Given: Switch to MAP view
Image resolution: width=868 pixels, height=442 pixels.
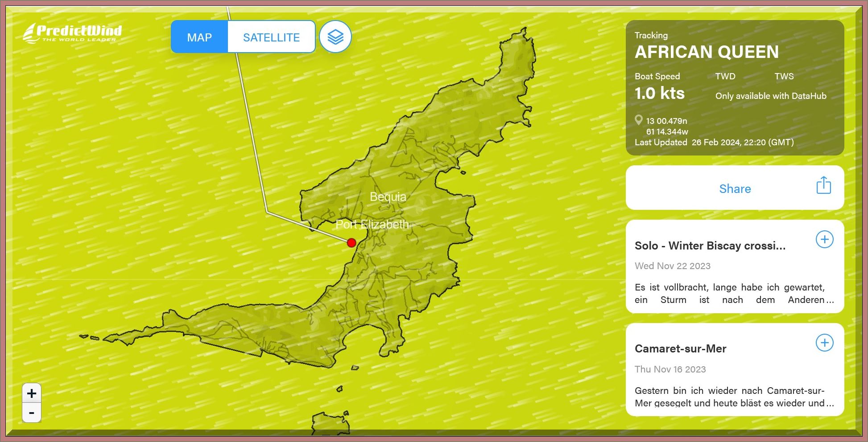Looking at the screenshot, I should pyautogui.click(x=199, y=37).
